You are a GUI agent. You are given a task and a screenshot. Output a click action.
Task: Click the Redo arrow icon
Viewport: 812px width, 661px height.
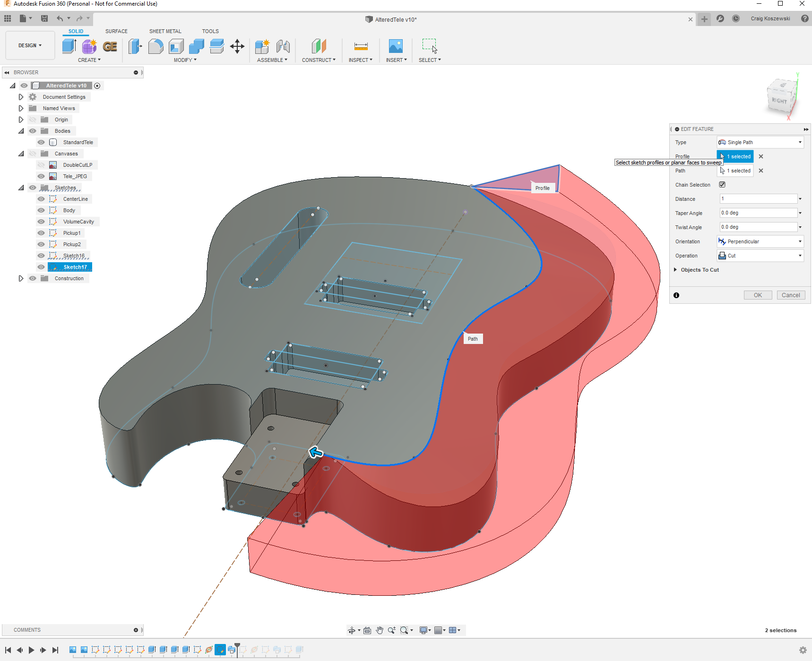point(79,18)
